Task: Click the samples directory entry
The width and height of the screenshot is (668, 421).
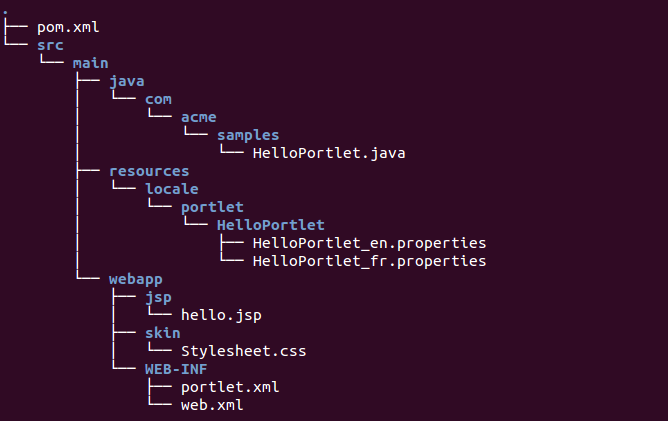Action: 248,136
